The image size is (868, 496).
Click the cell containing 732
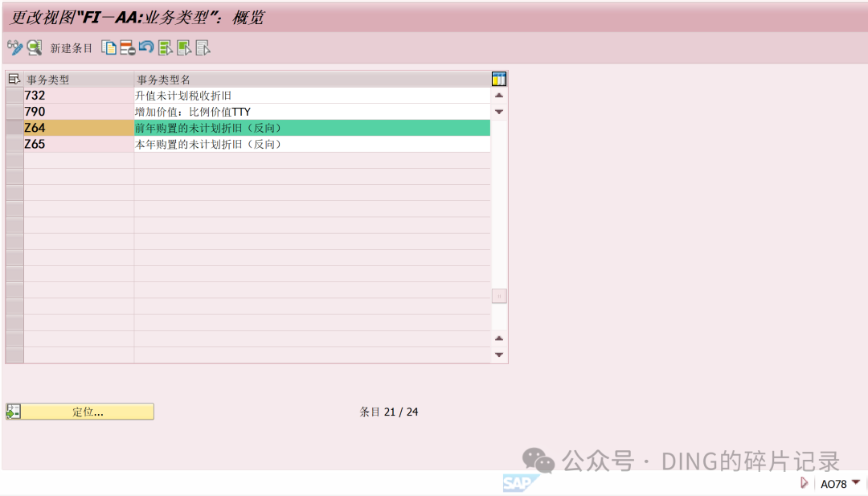click(79, 95)
